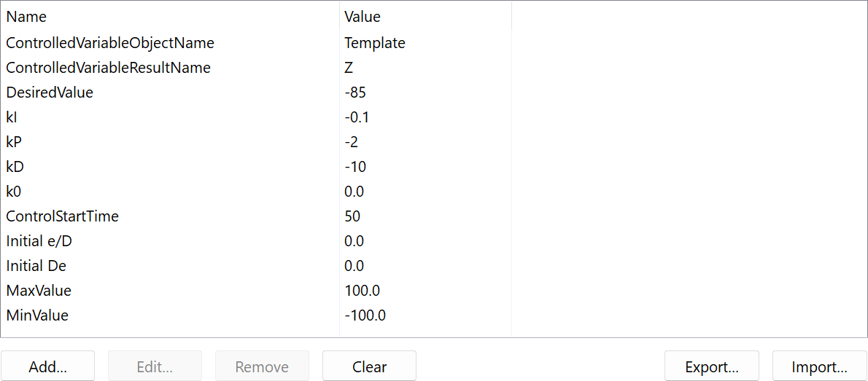This screenshot has width=868, height=381.
Task: Select the kP parameter row
Action: [14, 142]
